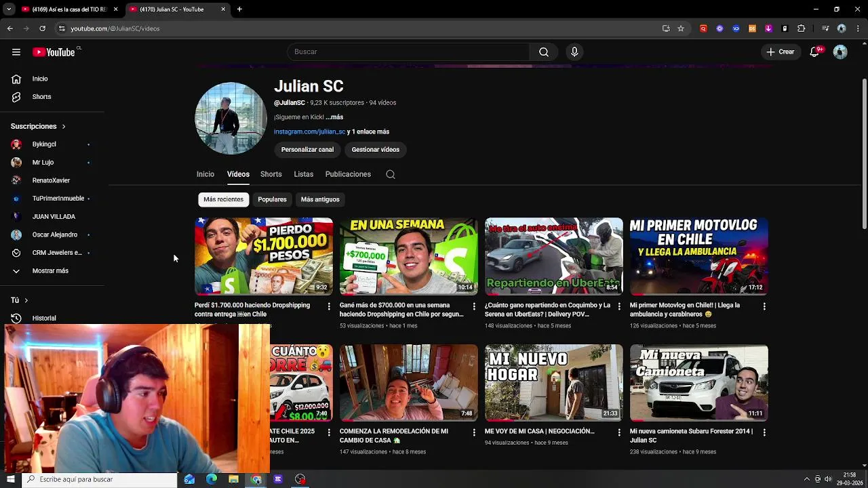Switch to the Listas tab

[x=303, y=174]
